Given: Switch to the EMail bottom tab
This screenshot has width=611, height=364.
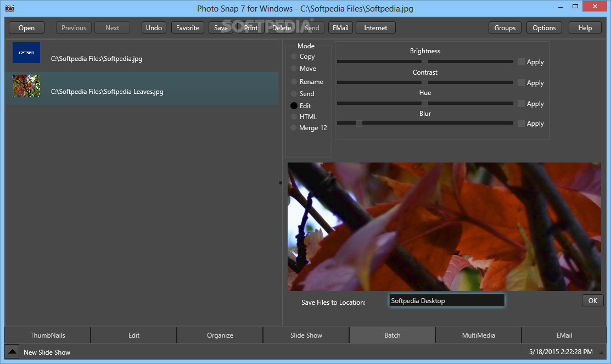Looking at the screenshot, I should (564, 335).
